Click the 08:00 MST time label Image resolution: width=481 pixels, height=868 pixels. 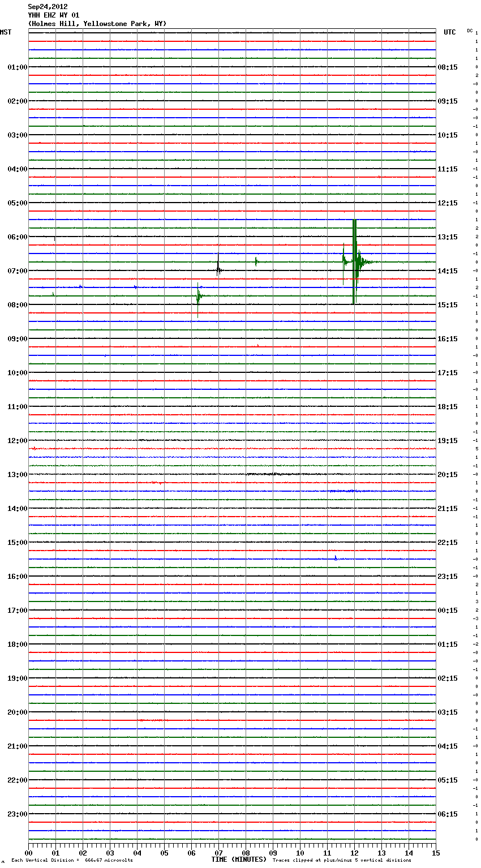point(18,305)
